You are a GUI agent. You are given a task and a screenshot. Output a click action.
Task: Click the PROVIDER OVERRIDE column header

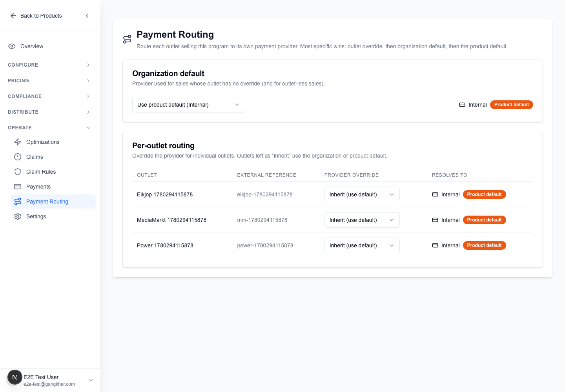pos(352,175)
